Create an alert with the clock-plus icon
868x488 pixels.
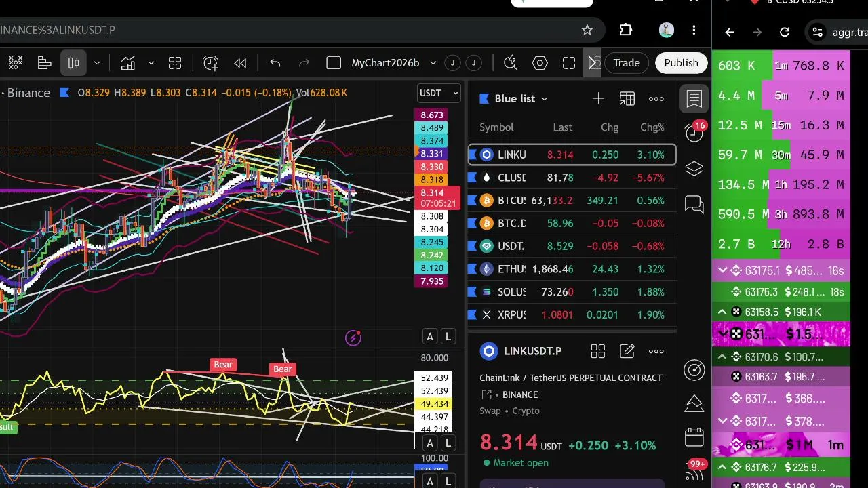pos(211,63)
